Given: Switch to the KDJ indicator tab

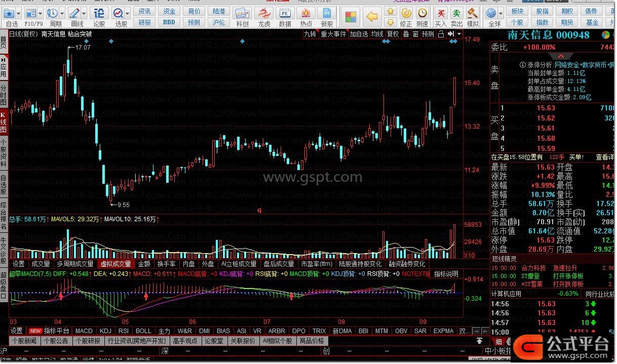Looking at the screenshot, I should click(105, 331).
